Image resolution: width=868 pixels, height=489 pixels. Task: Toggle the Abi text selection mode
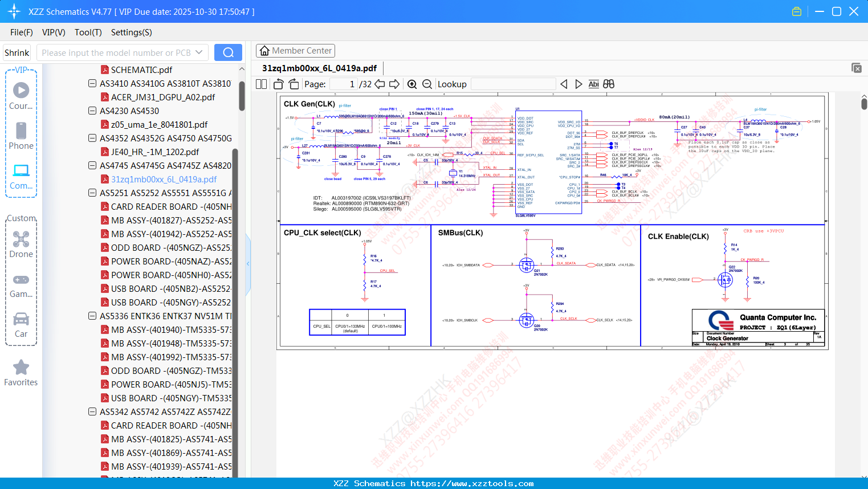[x=593, y=84]
